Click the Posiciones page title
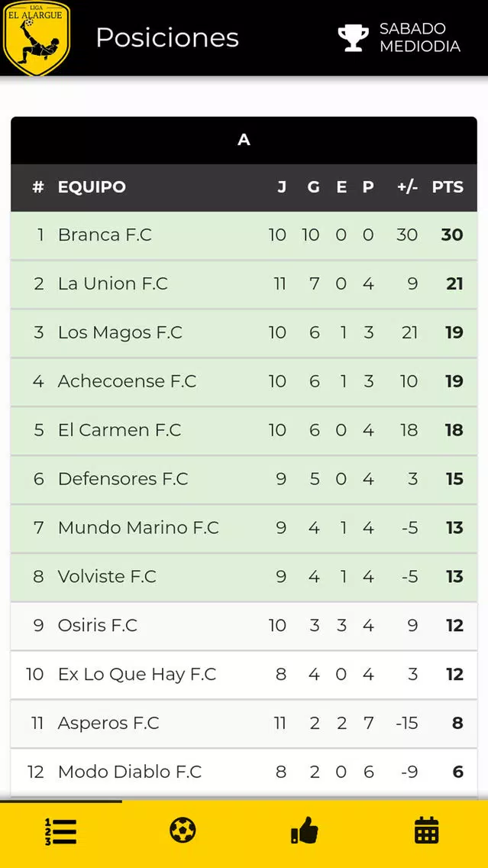 click(x=167, y=37)
